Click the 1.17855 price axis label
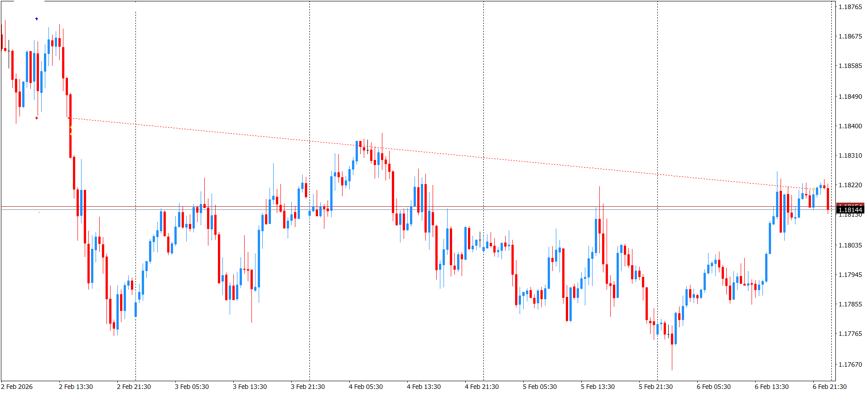 (850, 304)
